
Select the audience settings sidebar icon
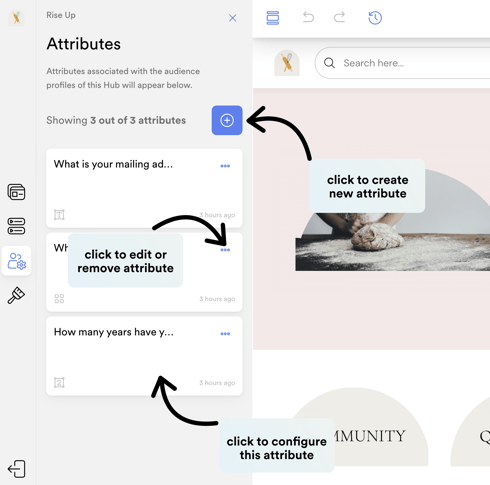[x=16, y=261]
